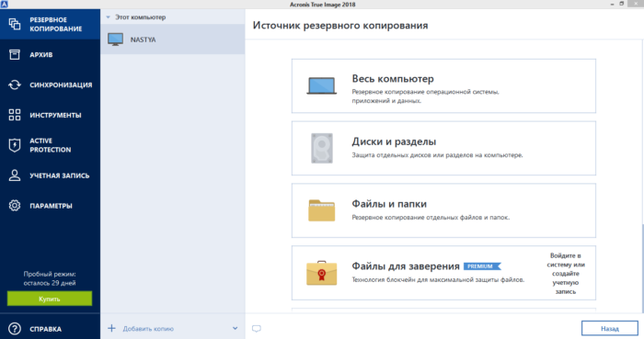644x339 pixels.
Task: Restore down the Acronis window
Action: click(x=622, y=4)
